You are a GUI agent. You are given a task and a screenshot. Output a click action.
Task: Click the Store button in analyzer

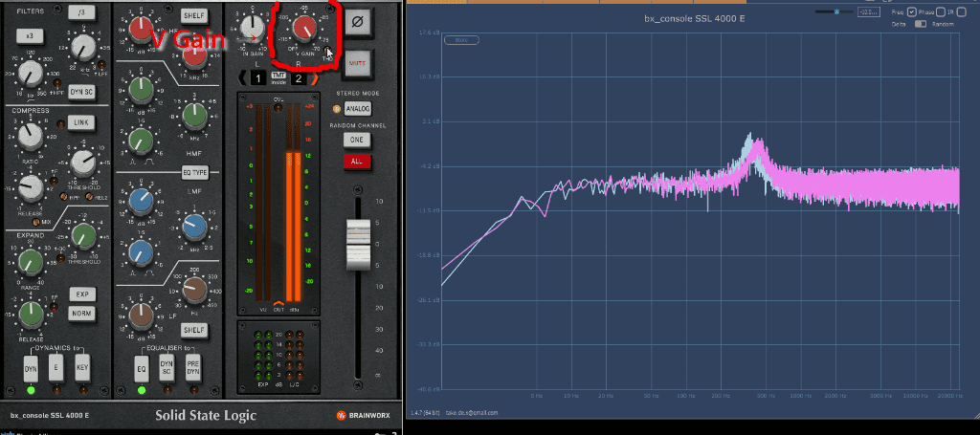[x=461, y=40]
